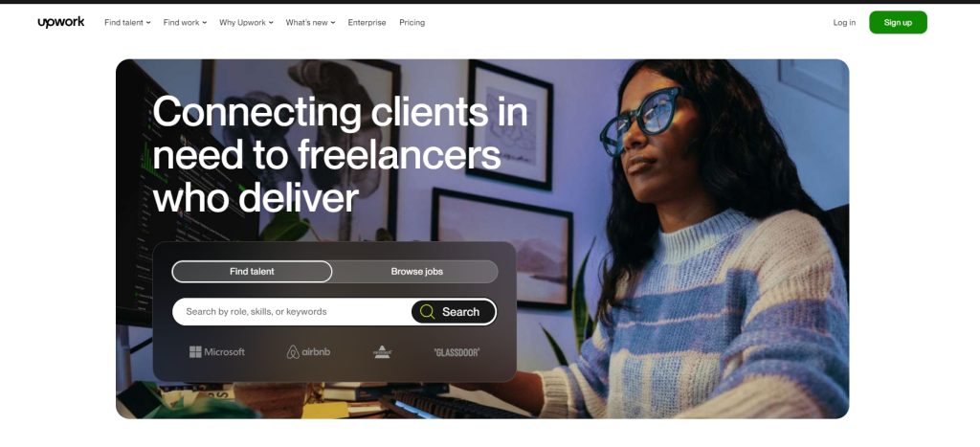Click the magnifying glass search icon
The height and width of the screenshot is (447, 980).
coord(427,311)
